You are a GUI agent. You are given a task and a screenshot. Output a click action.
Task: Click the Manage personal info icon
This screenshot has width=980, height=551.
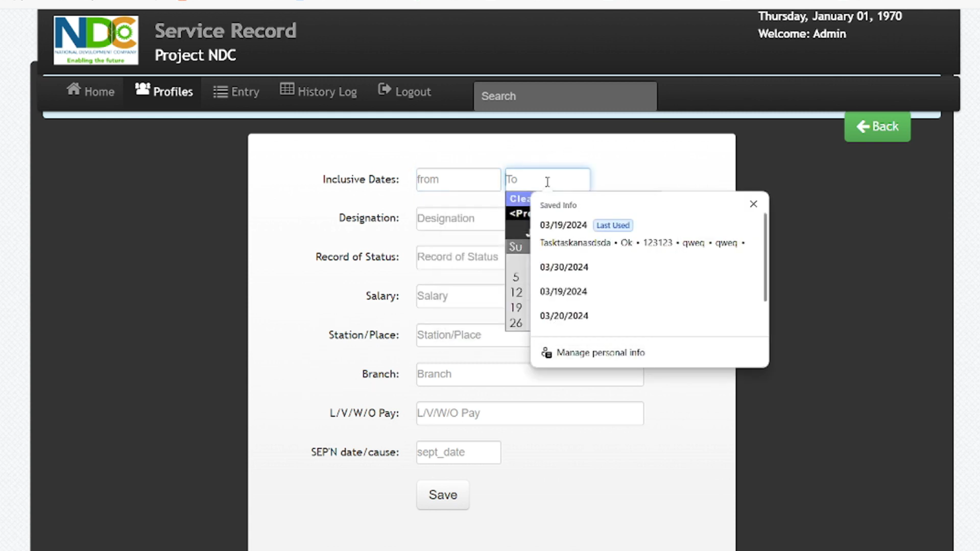546,353
